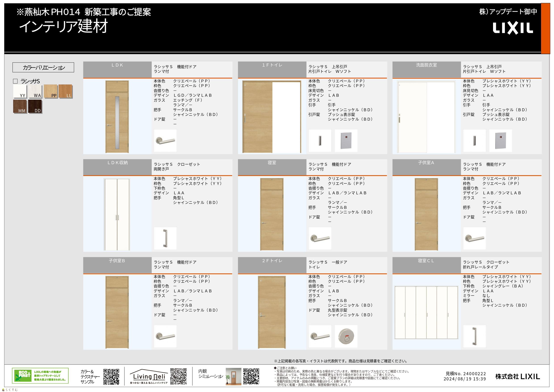The width and height of the screenshot is (554, 392).
Task: Click the 2Fトイレ 丸型表示錠 text
Action: (x=337, y=310)
